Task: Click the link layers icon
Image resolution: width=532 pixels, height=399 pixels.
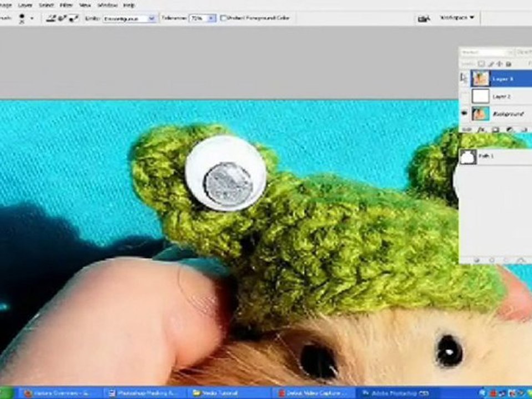Action: [467, 129]
